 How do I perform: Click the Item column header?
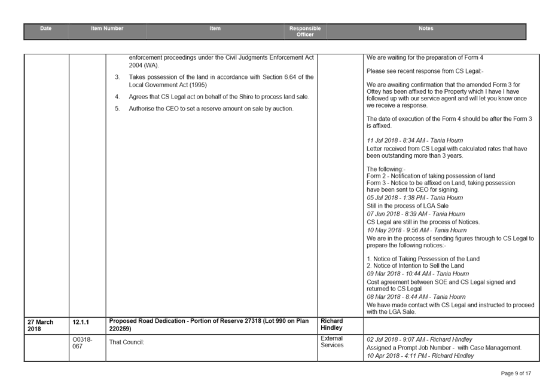215,27
